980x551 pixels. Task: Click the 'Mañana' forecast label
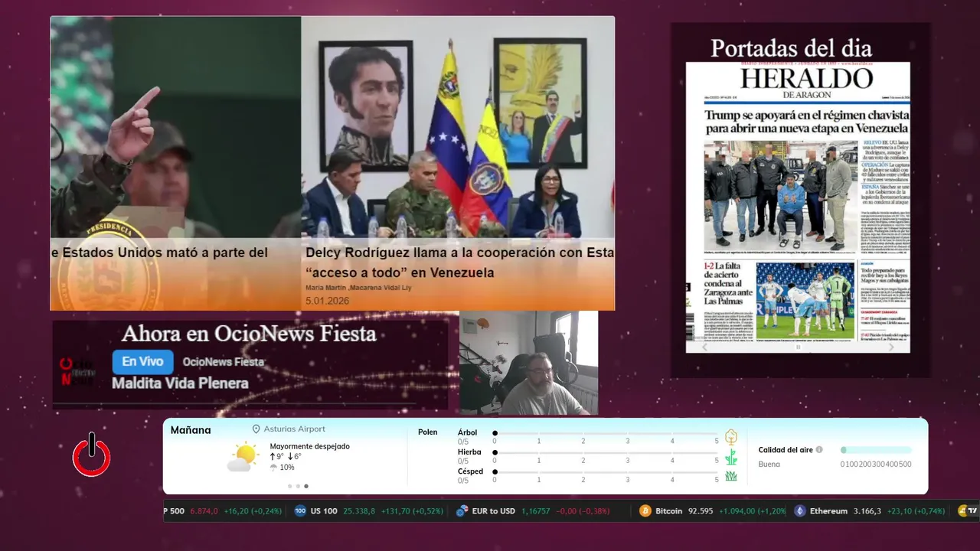point(191,430)
